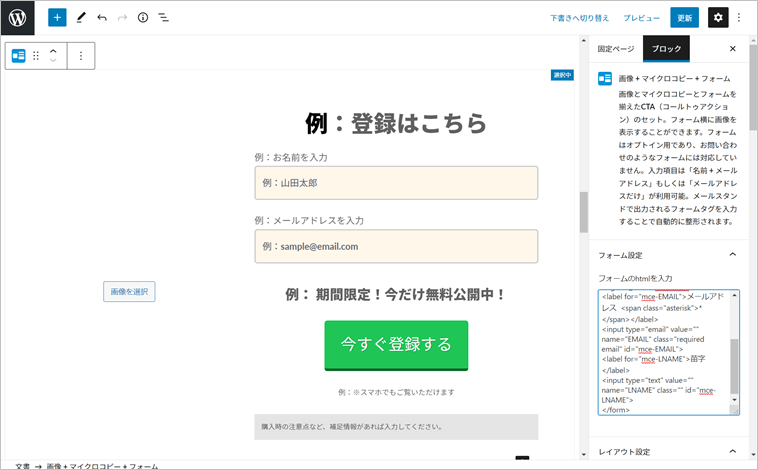Click the 下書きへ切り替え link
Viewport: 758px width, 470px height.
click(x=579, y=18)
